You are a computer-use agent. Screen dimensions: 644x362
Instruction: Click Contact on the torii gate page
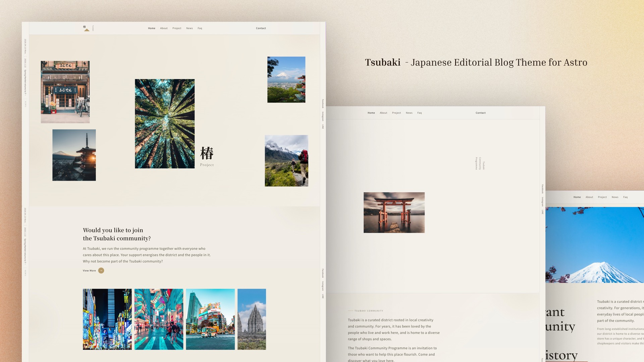click(481, 113)
